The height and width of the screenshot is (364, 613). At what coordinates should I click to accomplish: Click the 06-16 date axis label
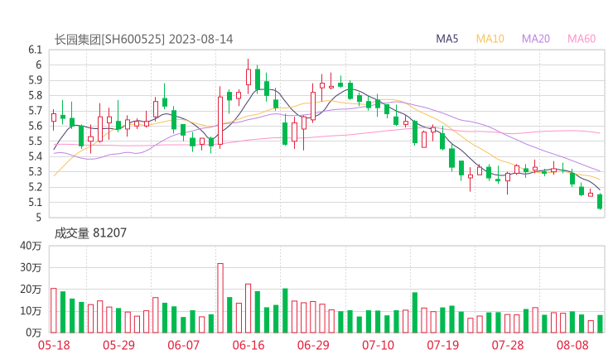(249, 345)
